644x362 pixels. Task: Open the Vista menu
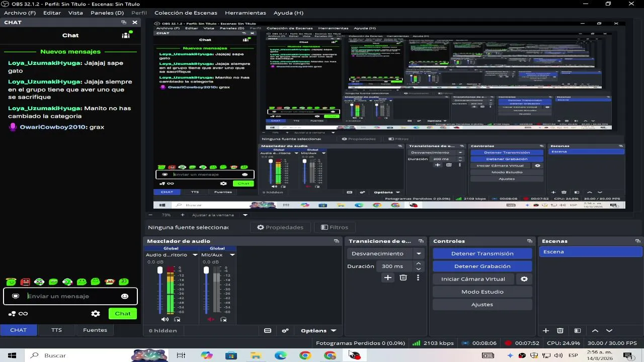point(75,13)
